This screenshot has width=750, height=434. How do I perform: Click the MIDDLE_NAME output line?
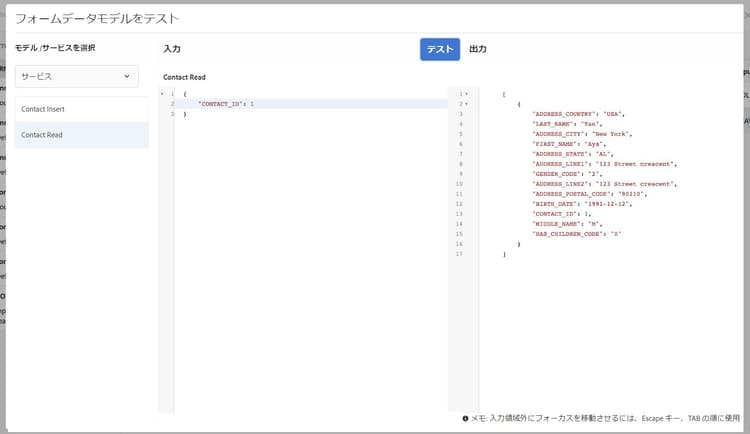[567, 224]
